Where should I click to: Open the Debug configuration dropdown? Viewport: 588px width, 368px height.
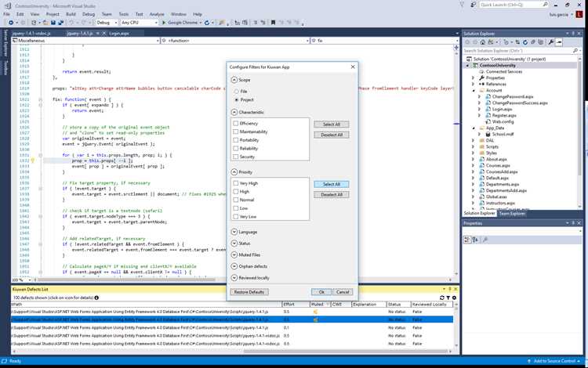coord(107,23)
